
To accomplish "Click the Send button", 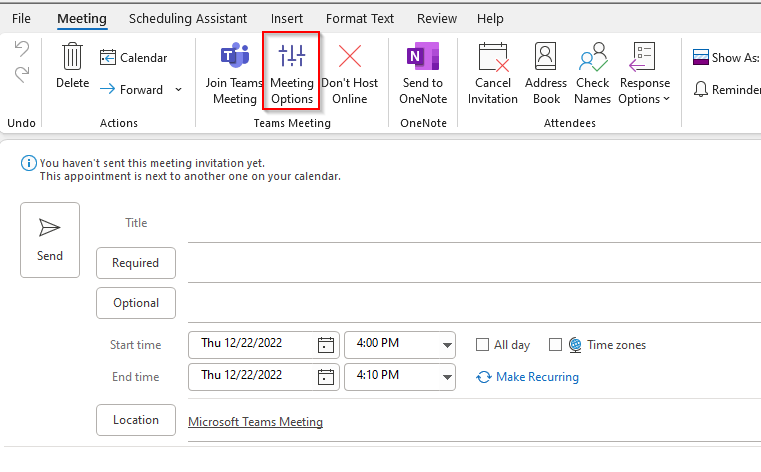I will (50, 240).
